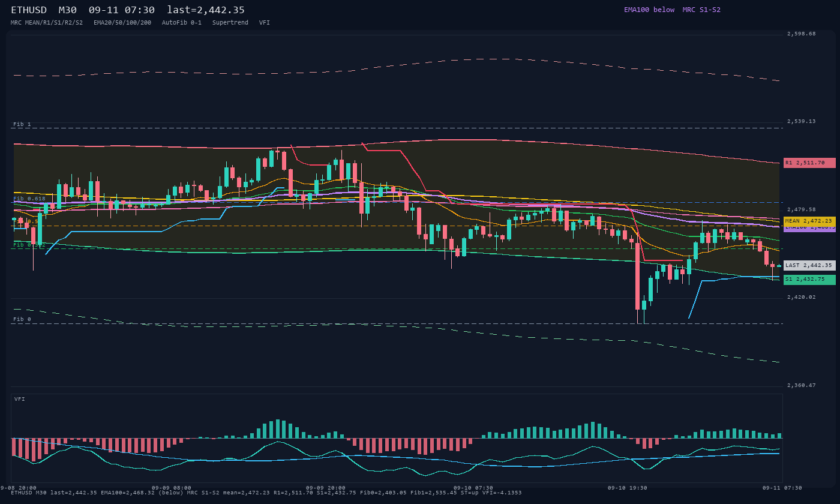Click the 2,360.47 price axis label
Image resolution: width=840 pixels, height=504 pixels.
(x=802, y=385)
